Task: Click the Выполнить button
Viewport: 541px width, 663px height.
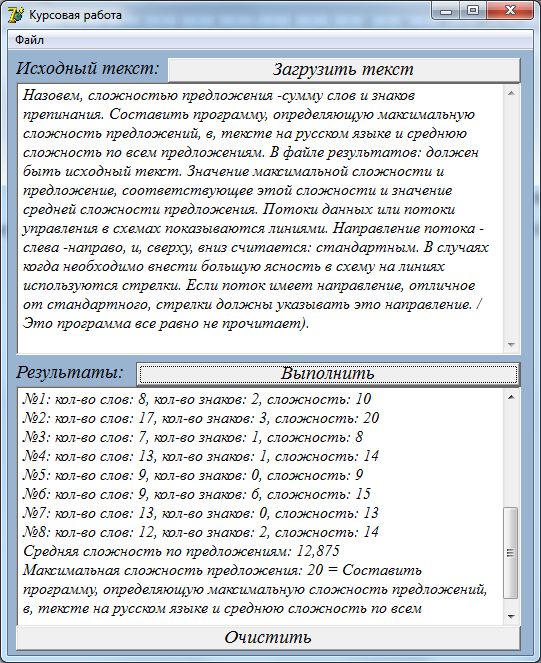Action: point(328,374)
